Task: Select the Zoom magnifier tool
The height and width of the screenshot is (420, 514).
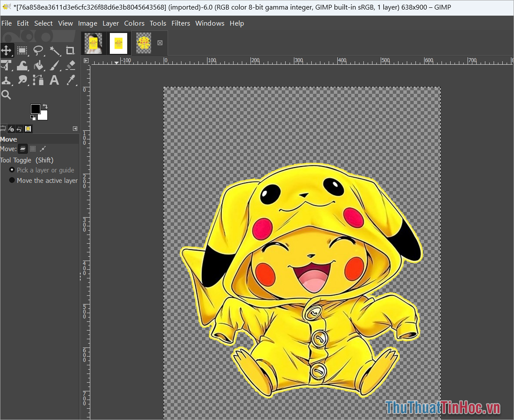Action: click(6, 95)
